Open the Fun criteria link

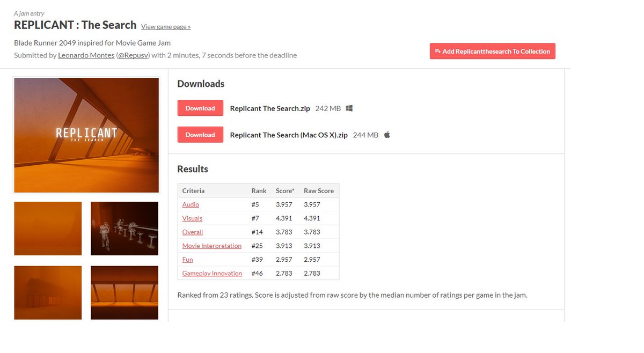[x=187, y=260]
